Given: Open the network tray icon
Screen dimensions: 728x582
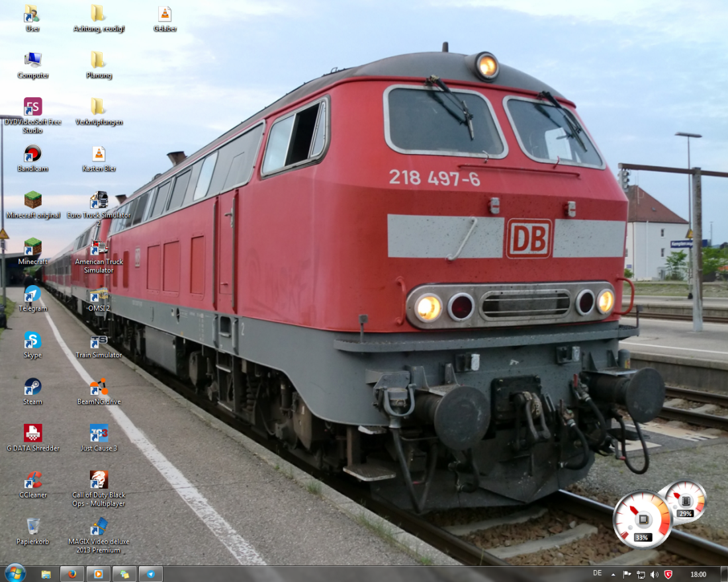Looking at the screenshot, I should pyautogui.click(x=641, y=575).
